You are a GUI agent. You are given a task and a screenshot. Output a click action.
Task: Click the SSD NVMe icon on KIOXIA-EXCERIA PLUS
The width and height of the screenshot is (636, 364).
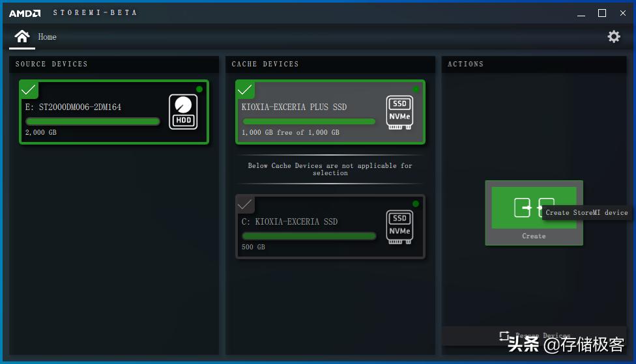[399, 112]
